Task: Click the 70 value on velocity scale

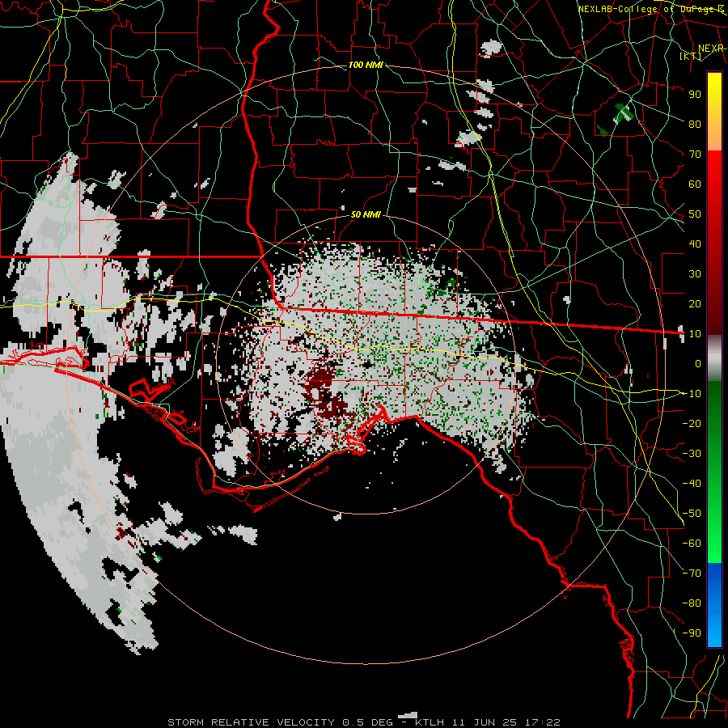Action: point(695,154)
